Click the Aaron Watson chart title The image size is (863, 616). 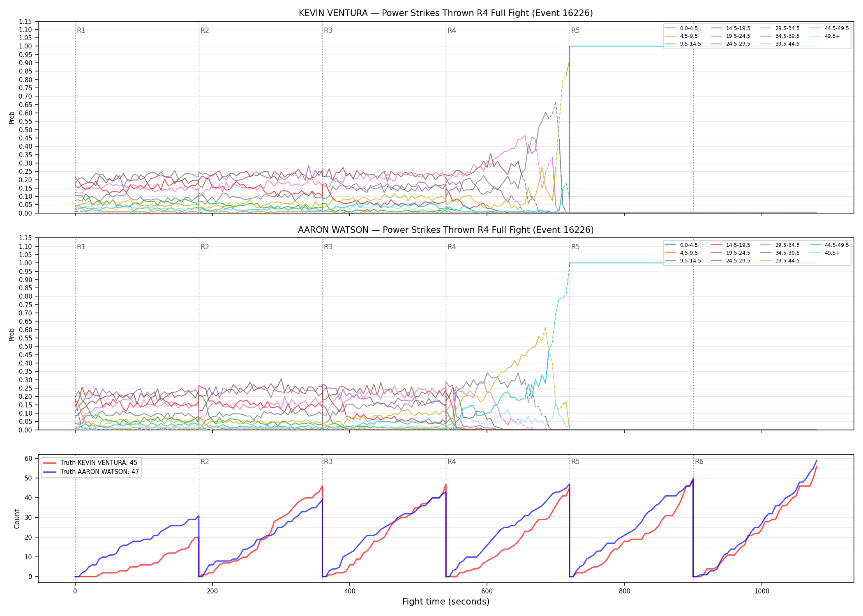coord(446,230)
